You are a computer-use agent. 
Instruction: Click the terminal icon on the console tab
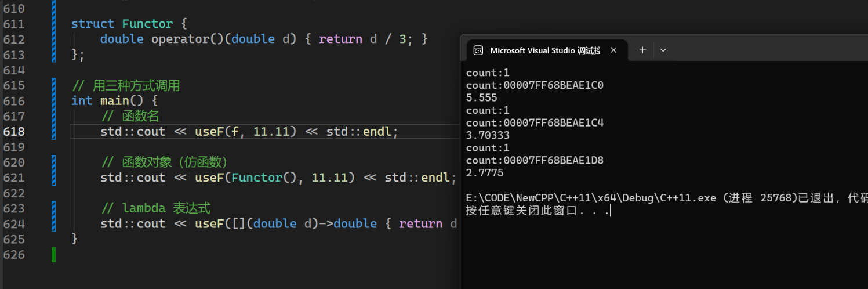coord(478,50)
